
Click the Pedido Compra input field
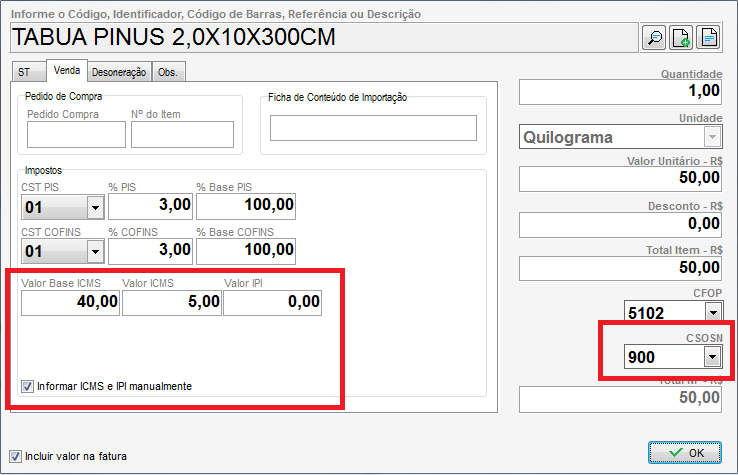coord(76,134)
